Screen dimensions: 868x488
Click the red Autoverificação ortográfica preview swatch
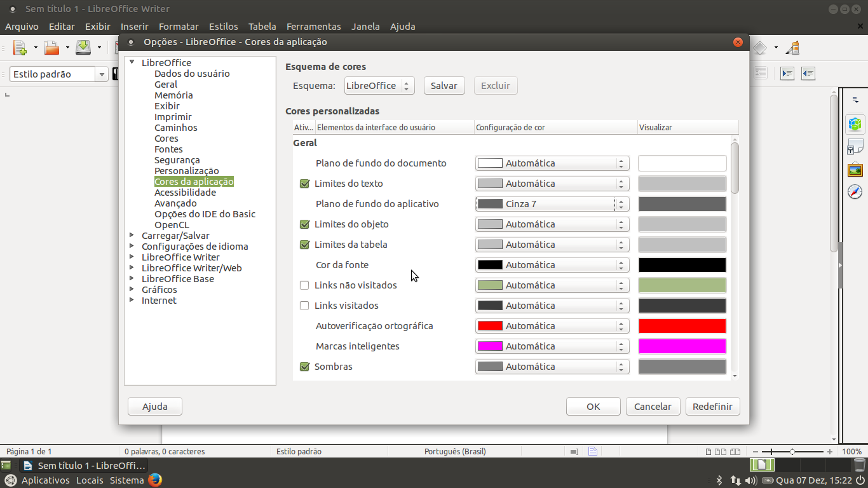pos(682,326)
